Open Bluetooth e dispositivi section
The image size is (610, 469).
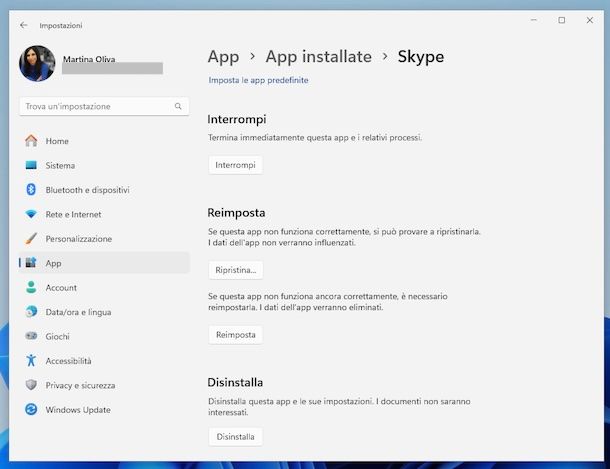tap(104, 190)
